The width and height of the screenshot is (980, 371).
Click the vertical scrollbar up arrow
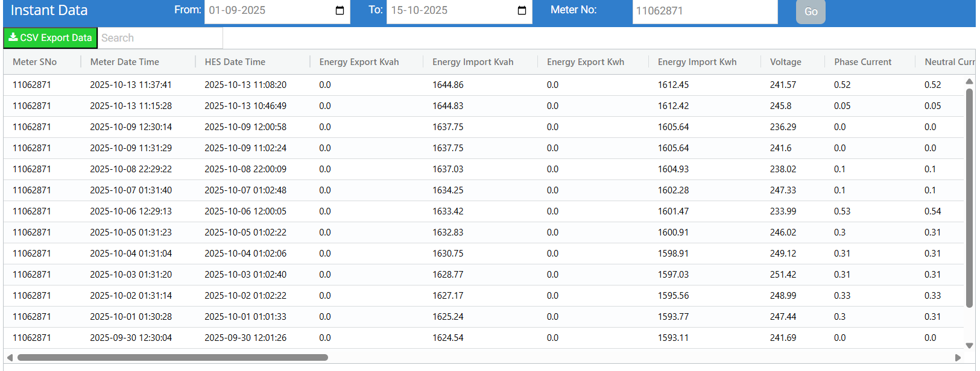[969, 81]
